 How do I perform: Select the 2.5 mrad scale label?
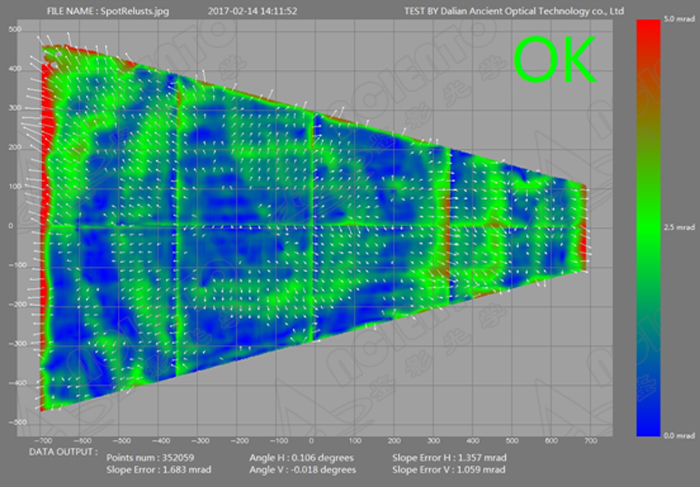pyautogui.click(x=679, y=228)
